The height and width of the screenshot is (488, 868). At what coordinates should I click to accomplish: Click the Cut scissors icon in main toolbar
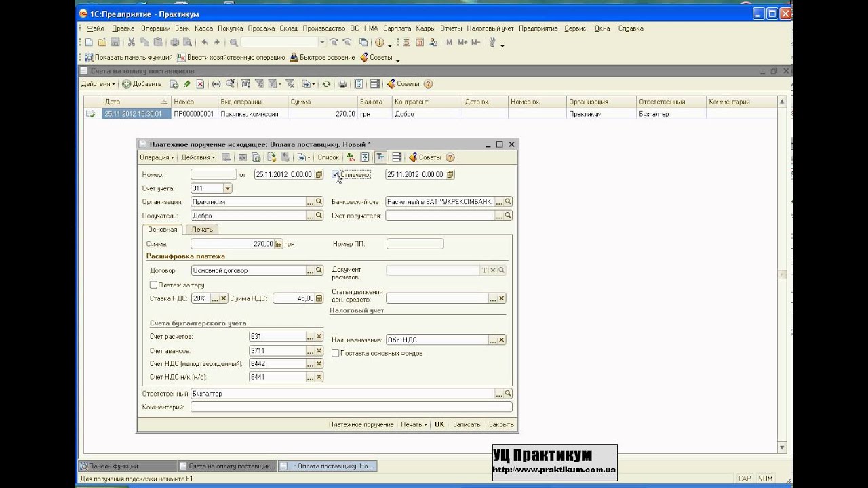pyautogui.click(x=132, y=43)
